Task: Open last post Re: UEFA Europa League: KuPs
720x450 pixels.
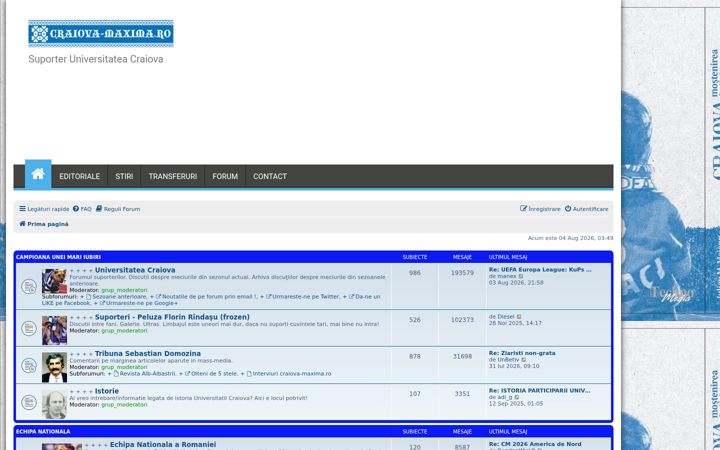Action: pyautogui.click(x=540, y=270)
